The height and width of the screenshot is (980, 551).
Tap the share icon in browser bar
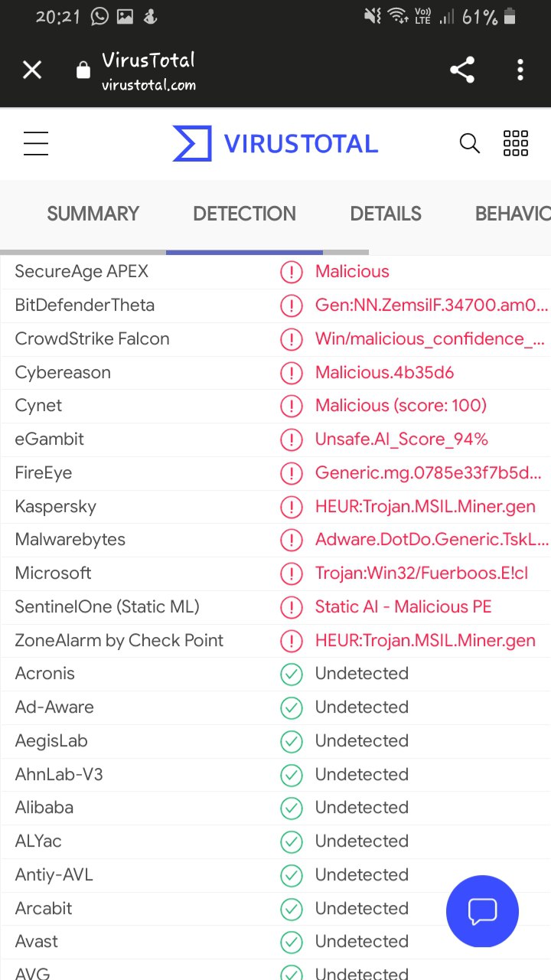(462, 70)
